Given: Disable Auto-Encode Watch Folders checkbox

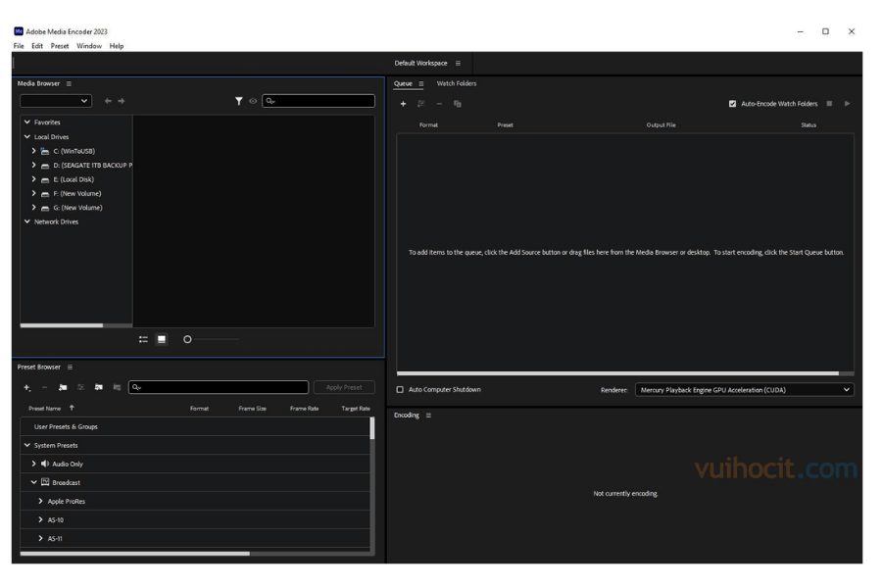Looking at the screenshot, I should click(733, 104).
